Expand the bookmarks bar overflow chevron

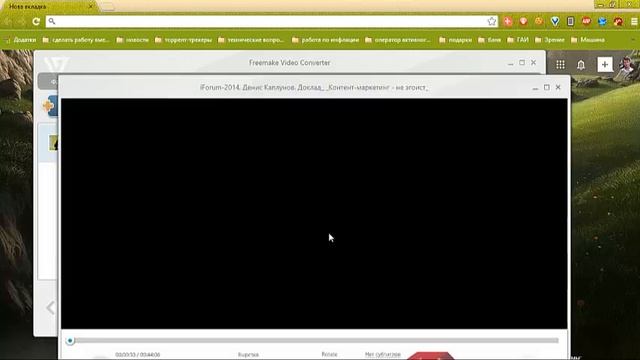[633, 40]
